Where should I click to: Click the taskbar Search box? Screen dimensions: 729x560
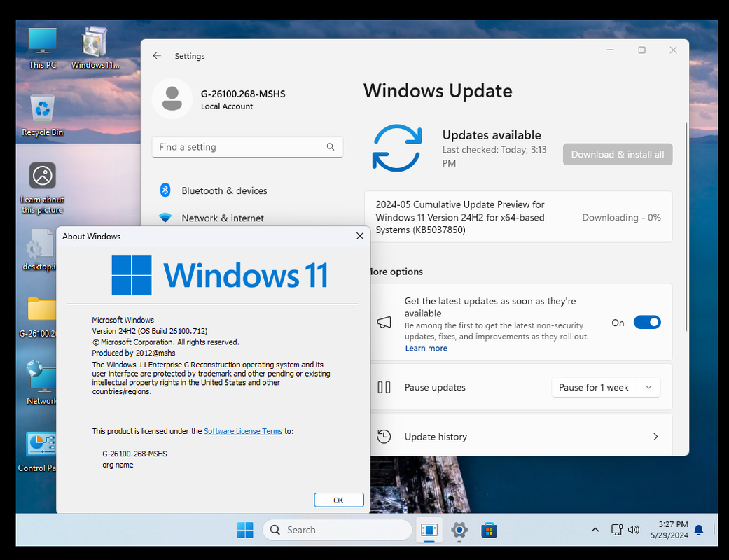(x=337, y=530)
